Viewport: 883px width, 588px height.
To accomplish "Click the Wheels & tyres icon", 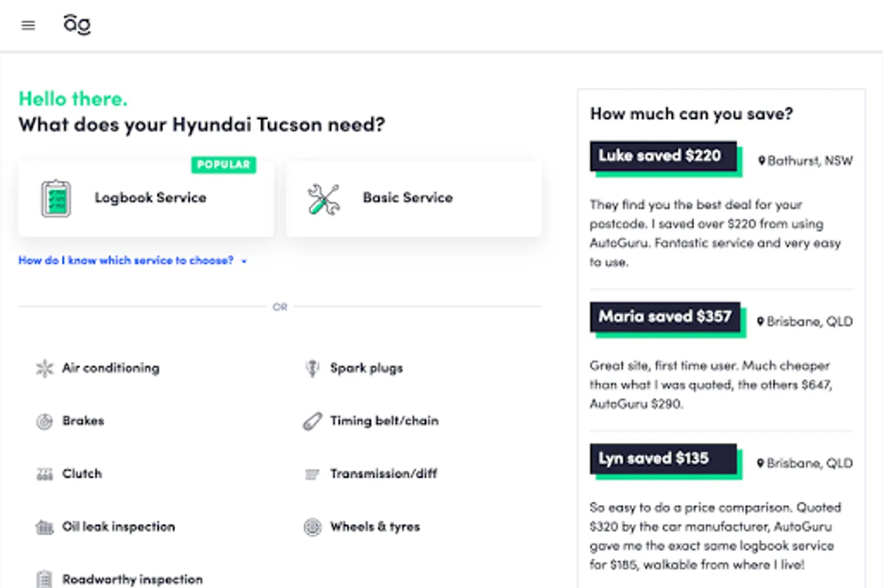I will tap(312, 527).
